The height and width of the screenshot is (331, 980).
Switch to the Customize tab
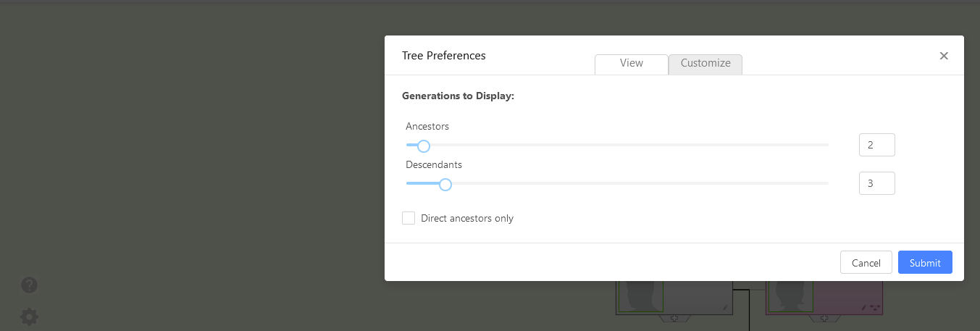[x=705, y=63]
